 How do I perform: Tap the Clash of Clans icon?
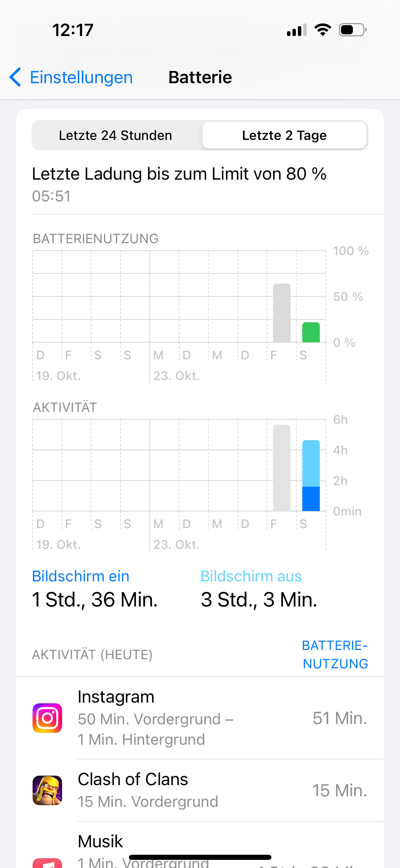pyautogui.click(x=47, y=790)
